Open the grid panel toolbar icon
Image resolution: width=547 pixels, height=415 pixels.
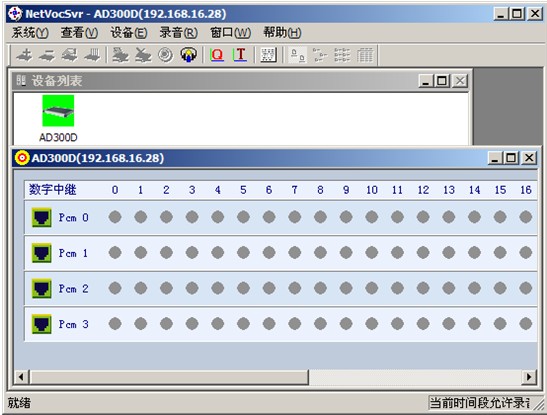coord(268,55)
